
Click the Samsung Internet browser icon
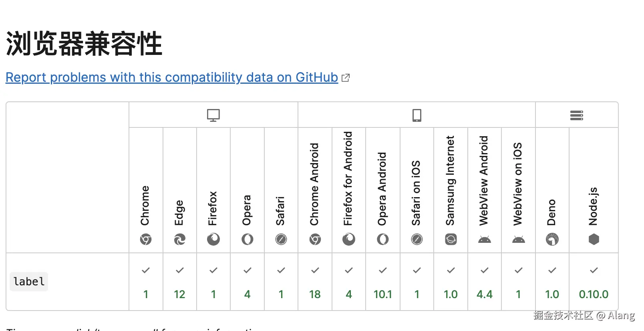click(451, 240)
